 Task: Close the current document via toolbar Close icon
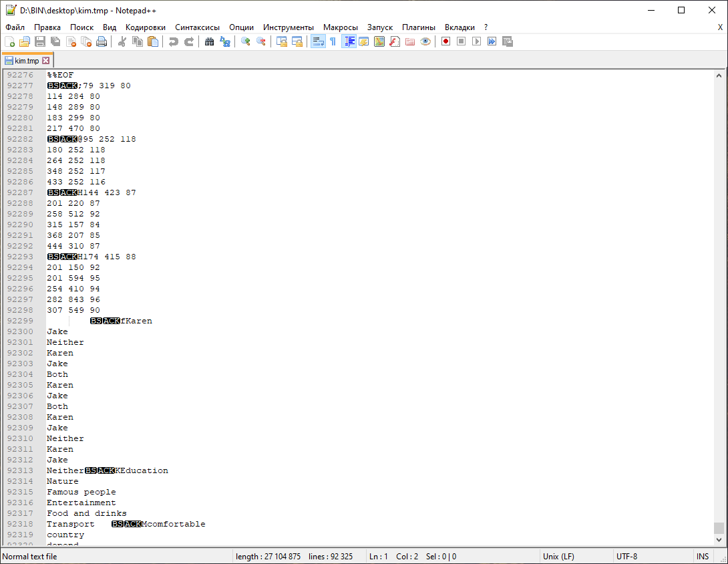click(x=71, y=42)
